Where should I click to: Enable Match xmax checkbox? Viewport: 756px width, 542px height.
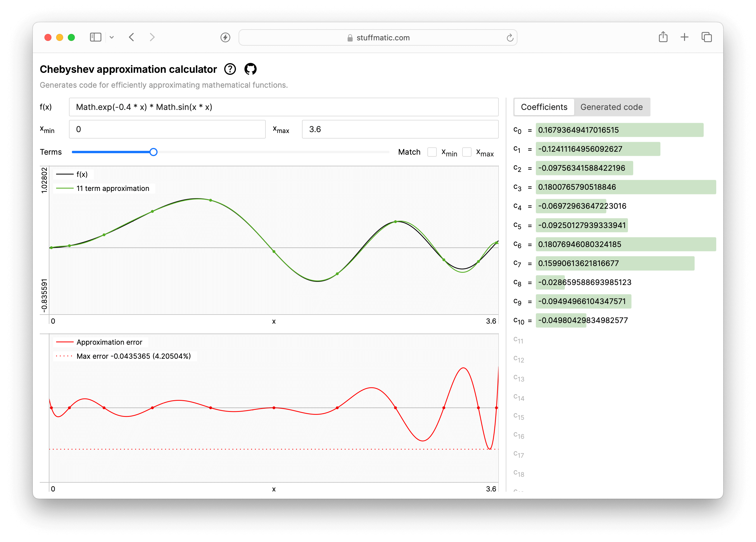click(467, 152)
